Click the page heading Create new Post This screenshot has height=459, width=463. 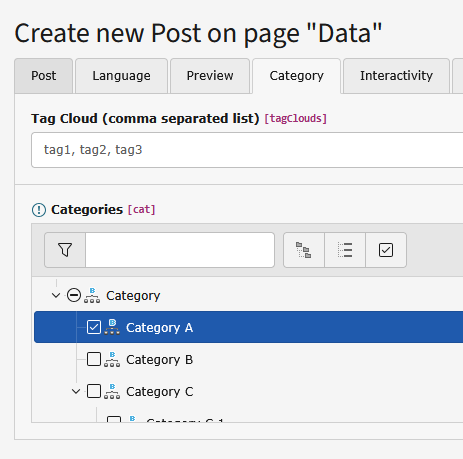pos(198,33)
